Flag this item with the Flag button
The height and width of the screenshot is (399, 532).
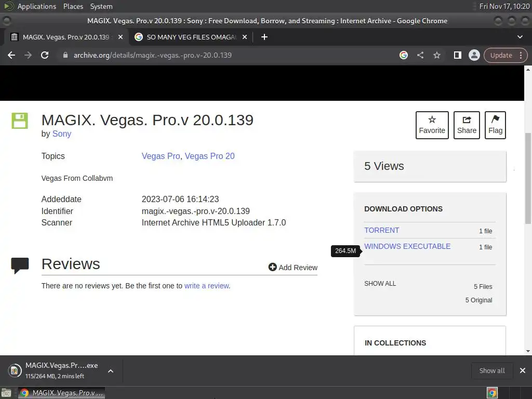[x=495, y=125]
